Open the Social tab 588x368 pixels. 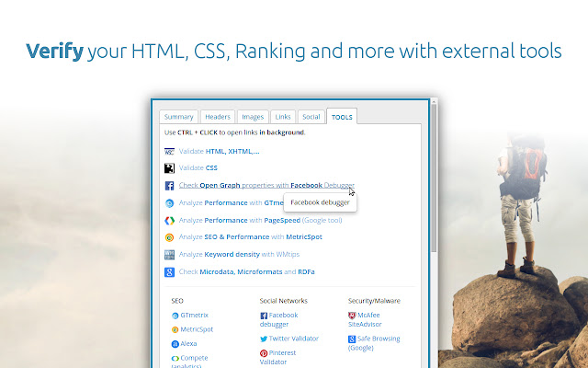pos(311,117)
